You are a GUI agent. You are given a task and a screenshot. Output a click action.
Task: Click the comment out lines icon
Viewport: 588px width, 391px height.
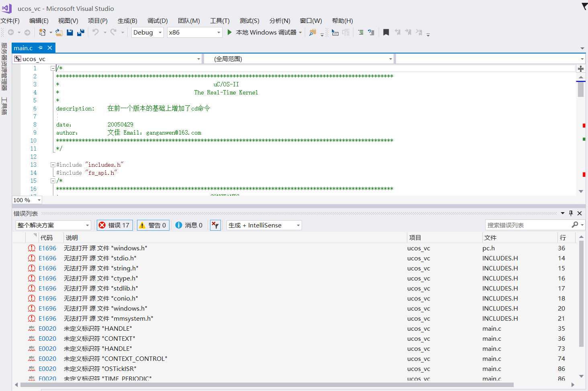click(361, 33)
